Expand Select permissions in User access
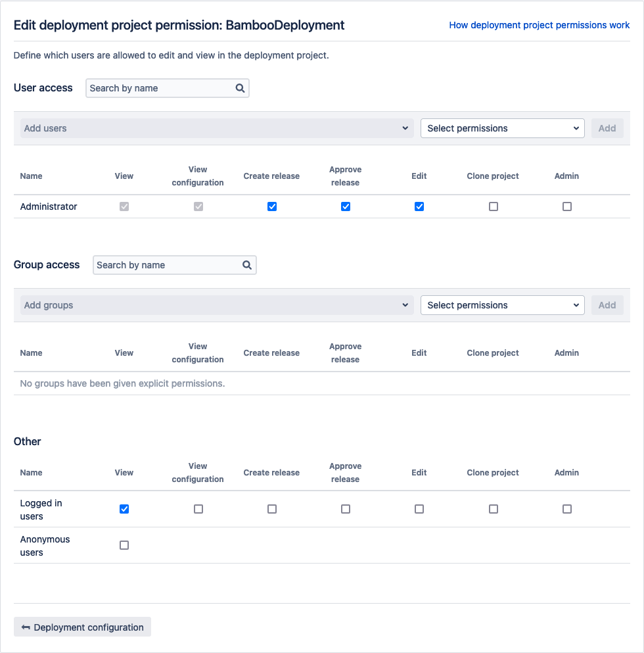Screen dimensions: 644x653 click(x=502, y=128)
